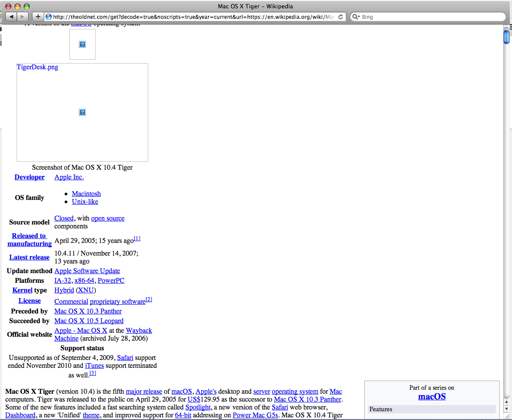512x420 pixels.
Task: Open the Apple's link in the intro
Action: (x=206, y=392)
